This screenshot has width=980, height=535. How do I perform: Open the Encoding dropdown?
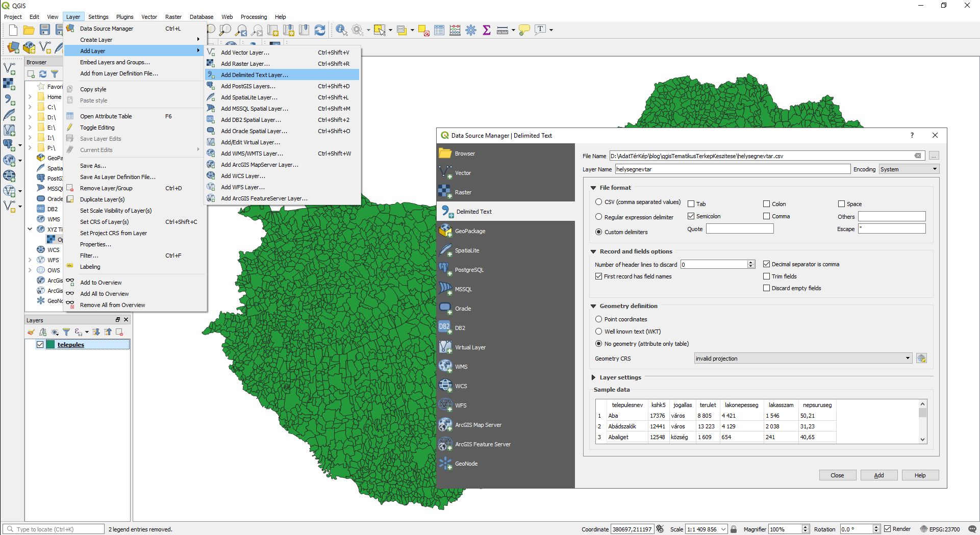coord(909,169)
